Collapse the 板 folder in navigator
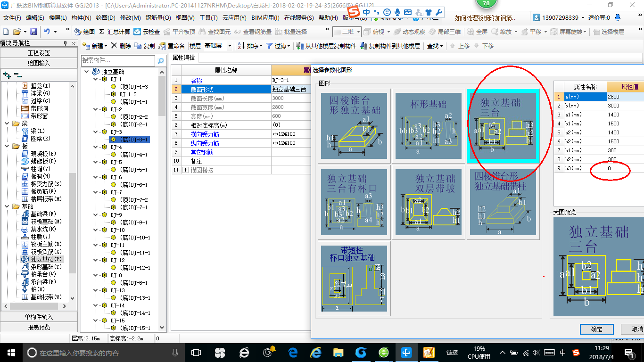Viewport: 644px width, 362px height. 8,146
